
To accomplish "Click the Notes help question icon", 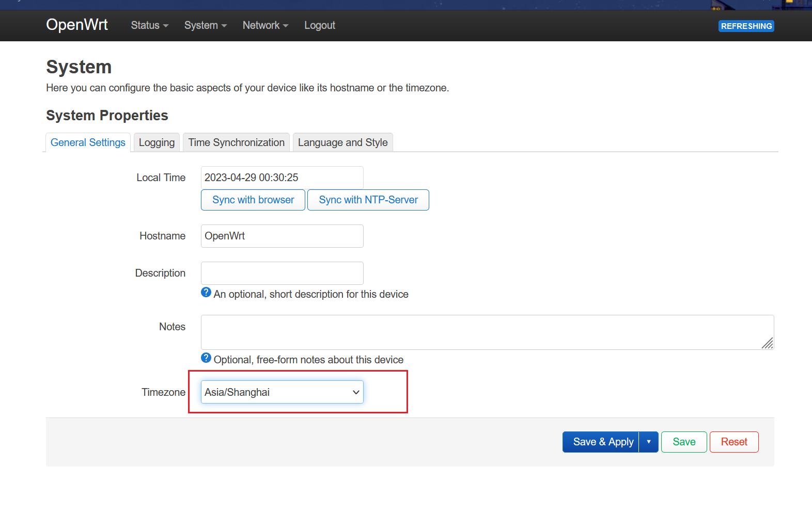I will coord(206,358).
